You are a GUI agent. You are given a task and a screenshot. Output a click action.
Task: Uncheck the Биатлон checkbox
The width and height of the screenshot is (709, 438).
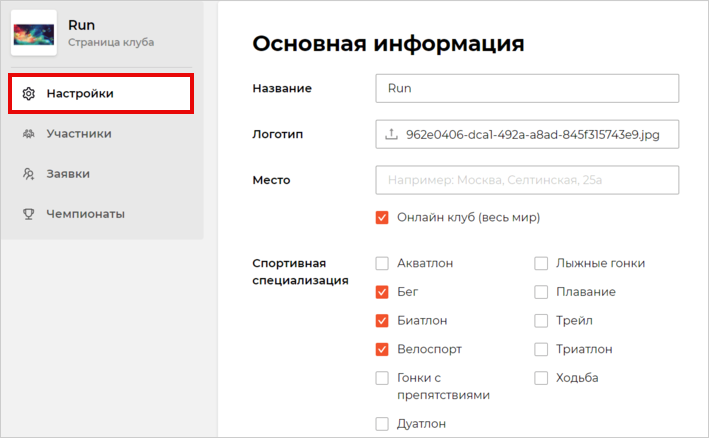click(382, 320)
